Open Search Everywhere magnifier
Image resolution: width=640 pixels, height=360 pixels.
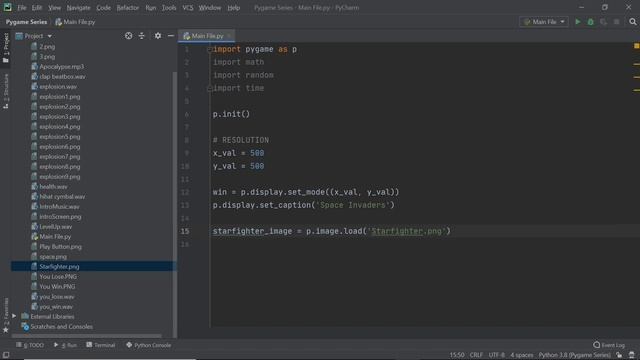pyautogui.click(x=633, y=22)
